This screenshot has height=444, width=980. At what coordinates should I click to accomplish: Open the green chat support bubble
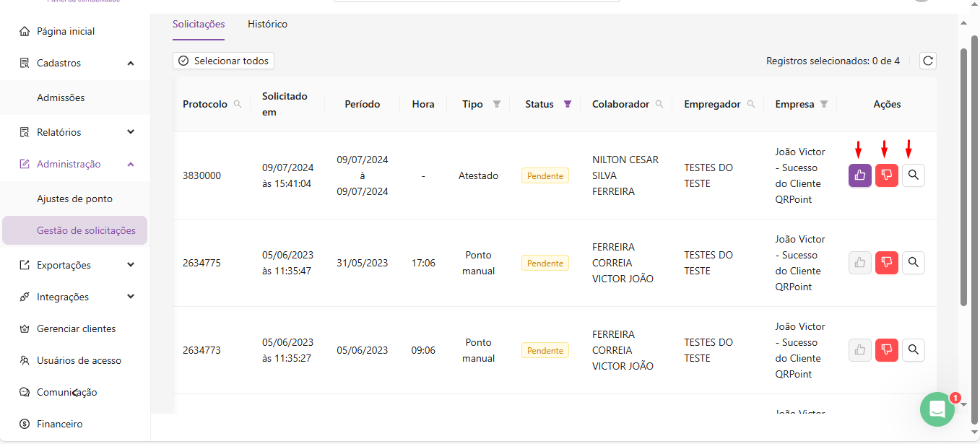pyautogui.click(x=937, y=409)
